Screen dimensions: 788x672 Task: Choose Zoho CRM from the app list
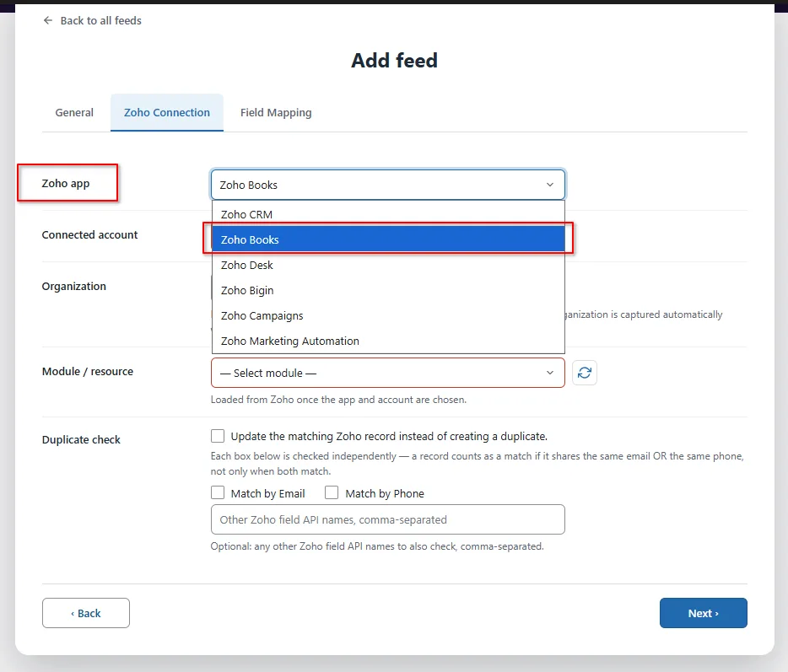(388, 214)
